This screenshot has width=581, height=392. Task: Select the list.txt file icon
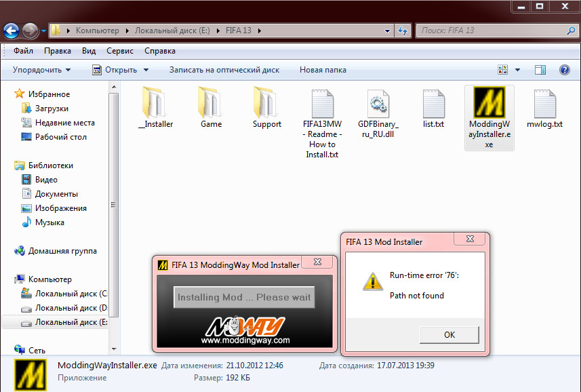click(433, 103)
